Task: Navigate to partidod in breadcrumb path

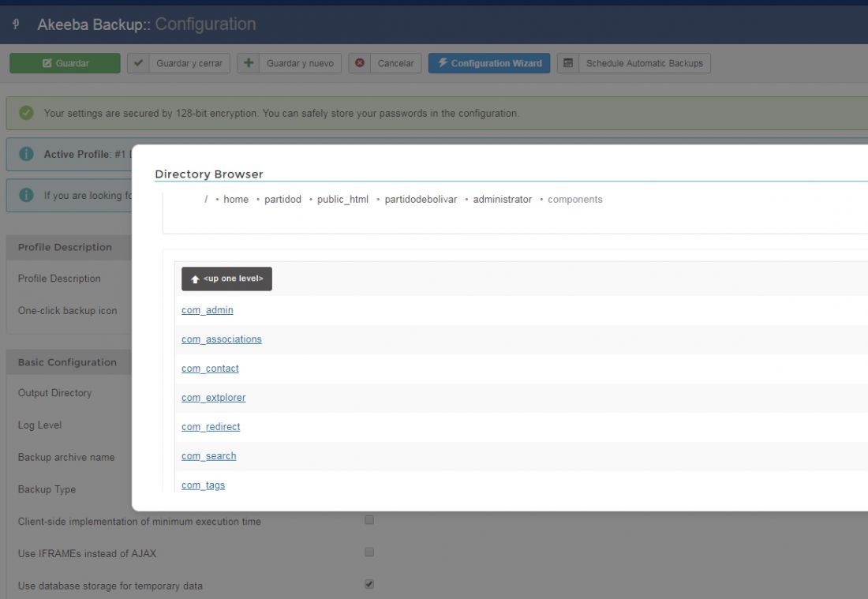Action: pos(282,200)
